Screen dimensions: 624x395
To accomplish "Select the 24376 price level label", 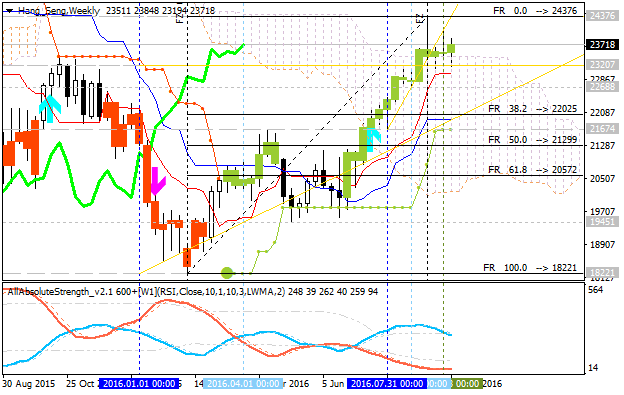I will coord(602,16).
